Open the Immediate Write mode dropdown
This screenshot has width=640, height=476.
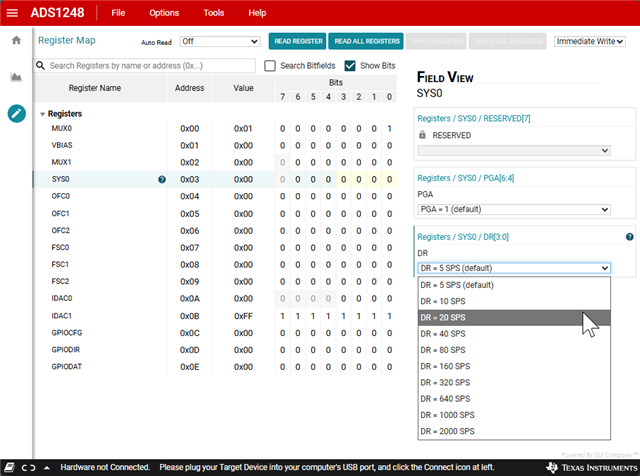coord(590,41)
